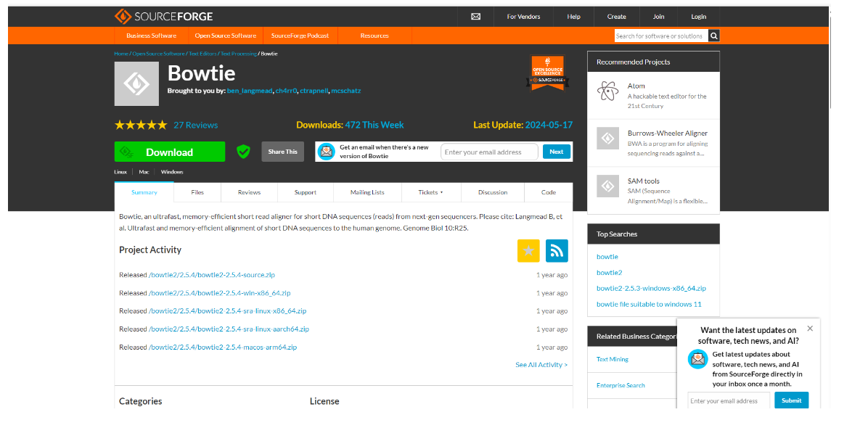
Task: Click the five-star rating icons
Action: click(x=141, y=125)
